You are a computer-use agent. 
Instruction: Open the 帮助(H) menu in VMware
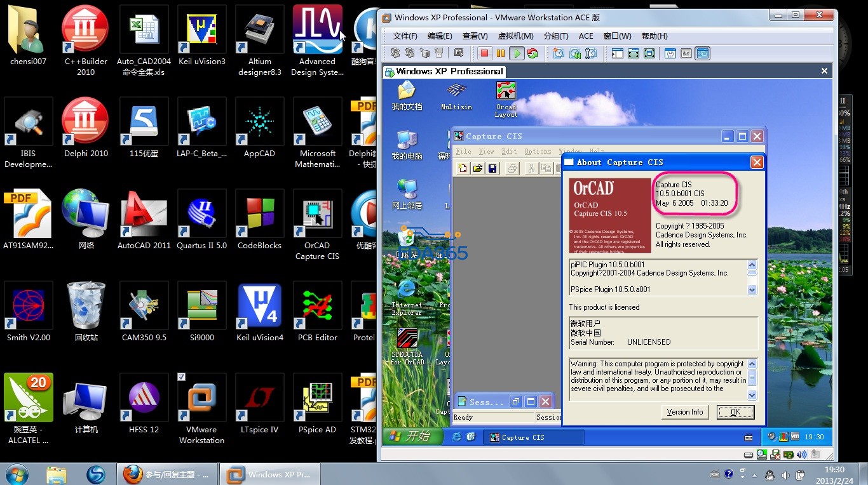click(654, 36)
